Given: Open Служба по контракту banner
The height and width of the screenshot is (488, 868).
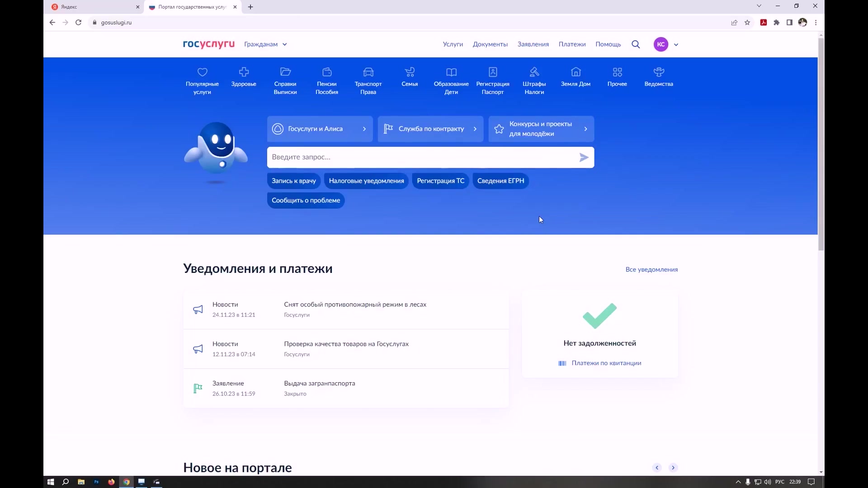Looking at the screenshot, I should coord(430,129).
